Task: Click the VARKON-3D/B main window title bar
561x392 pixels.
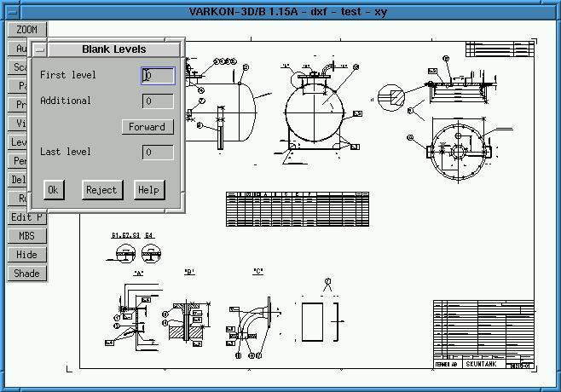Action: 280,11
